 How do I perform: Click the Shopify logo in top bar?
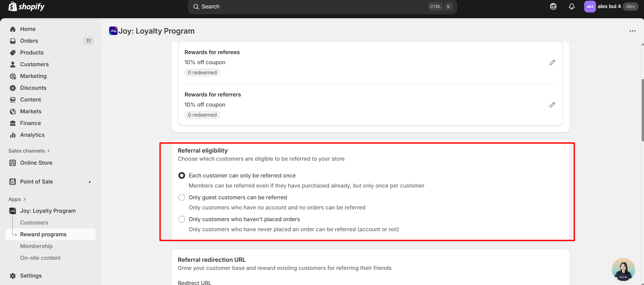[x=27, y=7]
